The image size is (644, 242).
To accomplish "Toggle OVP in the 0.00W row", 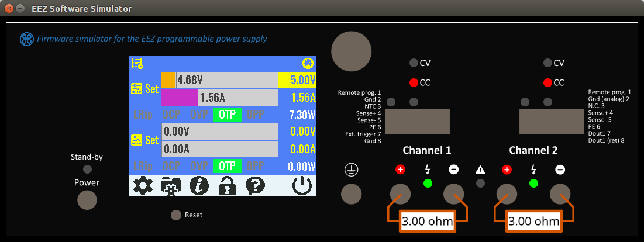I will [x=201, y=166].
